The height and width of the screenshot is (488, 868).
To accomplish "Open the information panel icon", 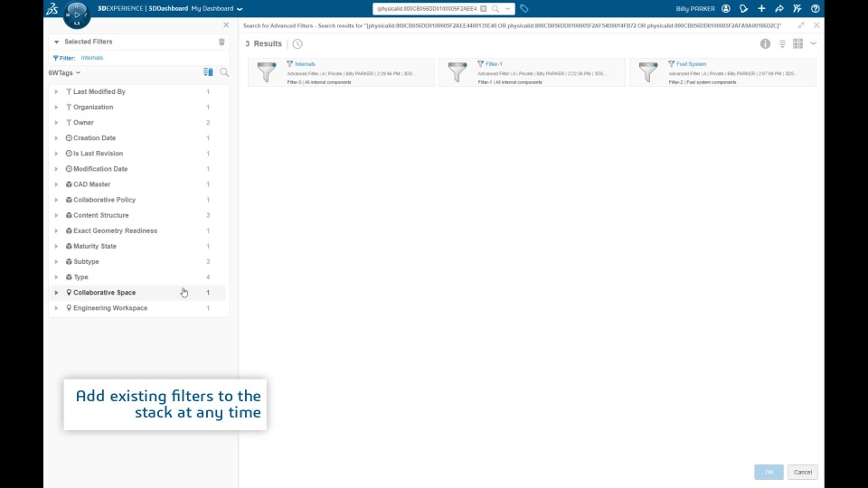I will tap(765, 43).
